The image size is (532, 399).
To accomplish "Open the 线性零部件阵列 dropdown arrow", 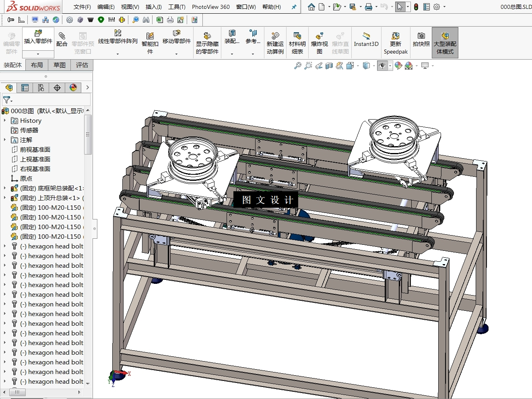I will (x=118, y=54).
